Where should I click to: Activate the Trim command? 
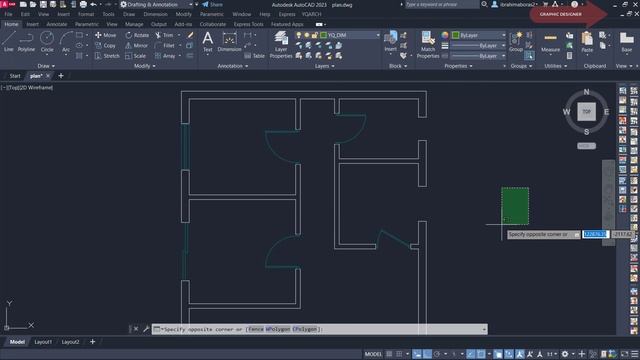tap(164, 35)
